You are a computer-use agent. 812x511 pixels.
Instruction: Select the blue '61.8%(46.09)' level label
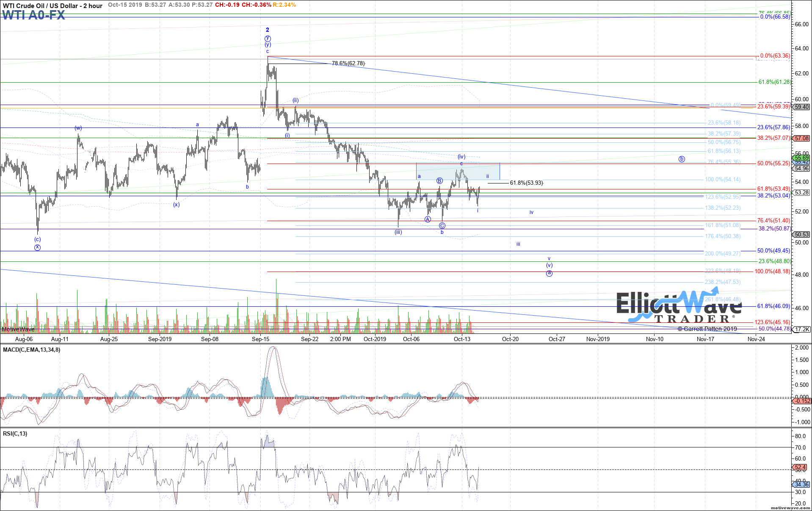pyautogui.click(x=774, y=306)
